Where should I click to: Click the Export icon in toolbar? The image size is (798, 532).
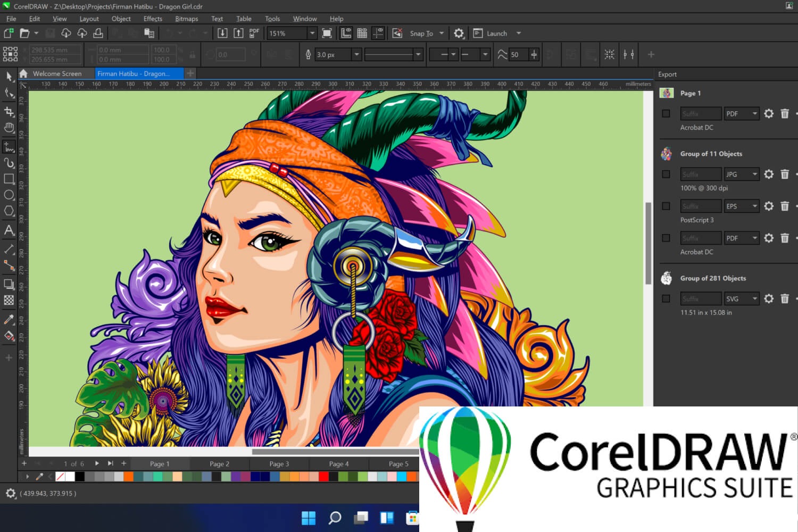coord(238,33)
